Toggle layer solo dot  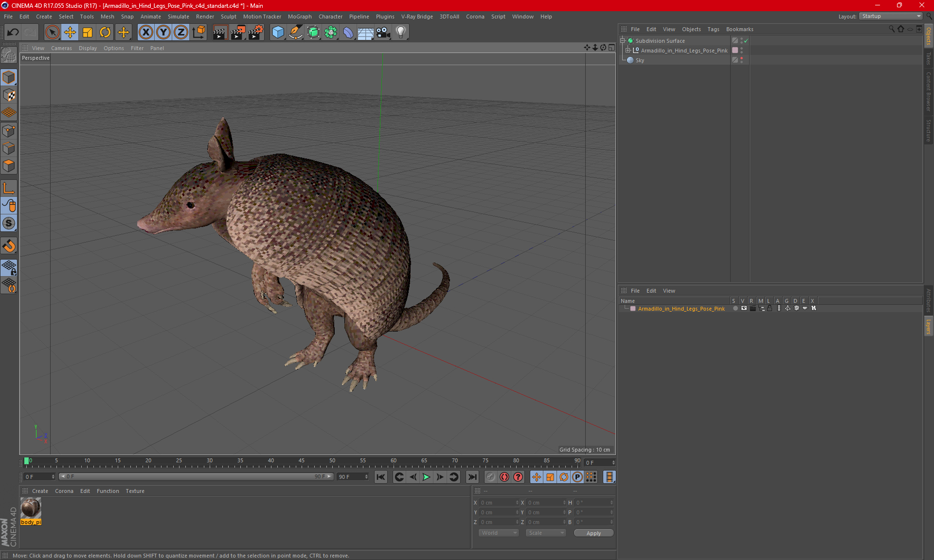735,308
